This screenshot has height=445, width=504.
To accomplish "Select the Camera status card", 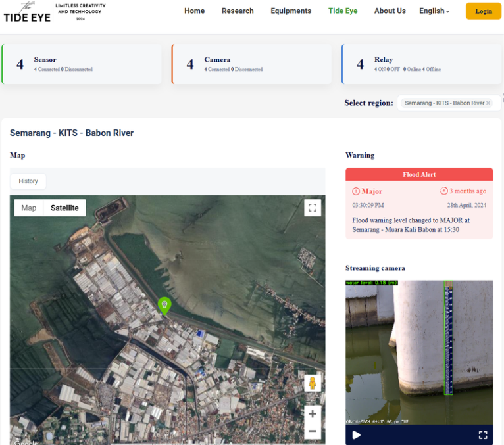I will click(x=251, y=64).
